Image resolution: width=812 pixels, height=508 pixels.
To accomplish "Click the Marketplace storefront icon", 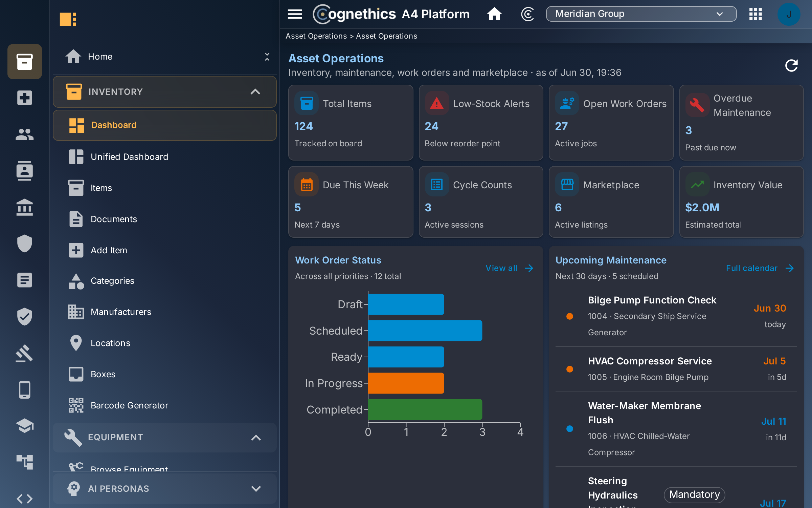I will click(567, 185).
